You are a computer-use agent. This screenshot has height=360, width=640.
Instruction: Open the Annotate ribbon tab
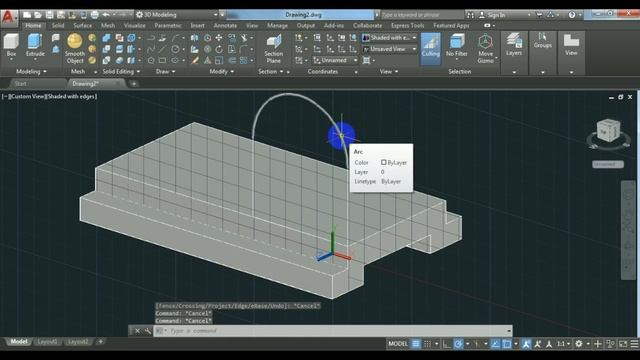225,25
